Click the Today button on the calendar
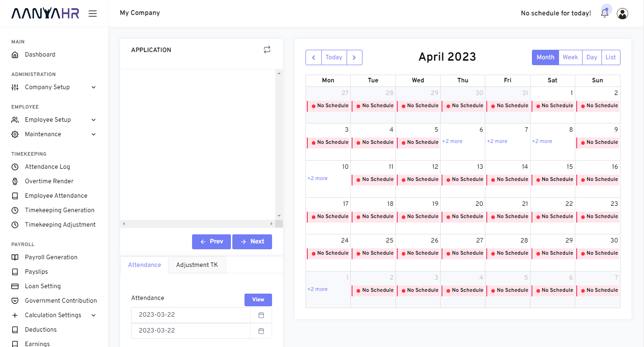 tap(334, 57)
